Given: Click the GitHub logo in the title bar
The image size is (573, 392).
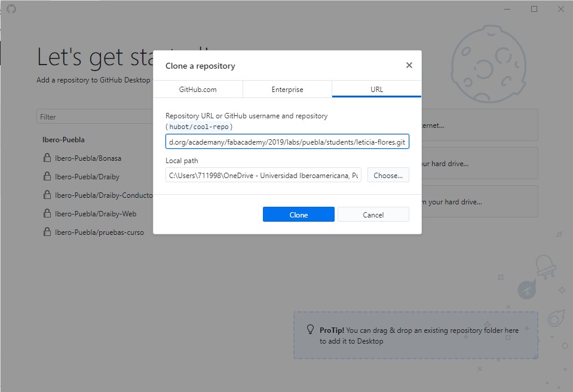Looking at the screenshot, I should coord(11,9).
